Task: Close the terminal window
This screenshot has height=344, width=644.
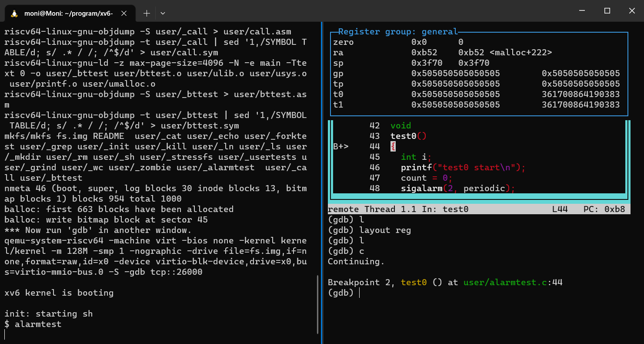Action: [x=632, y=11]
